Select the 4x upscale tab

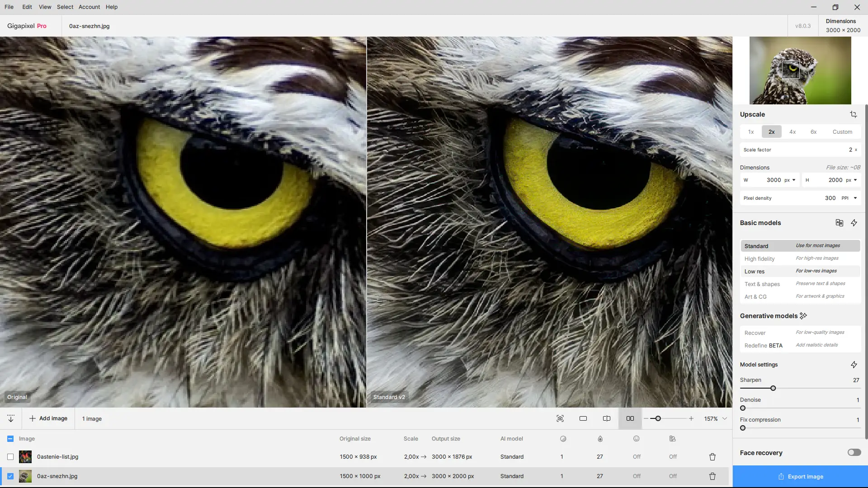793,132
